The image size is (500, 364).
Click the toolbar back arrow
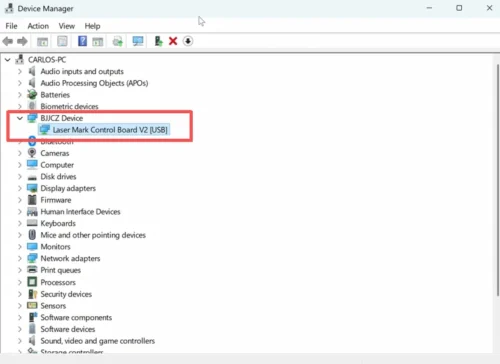8,41
